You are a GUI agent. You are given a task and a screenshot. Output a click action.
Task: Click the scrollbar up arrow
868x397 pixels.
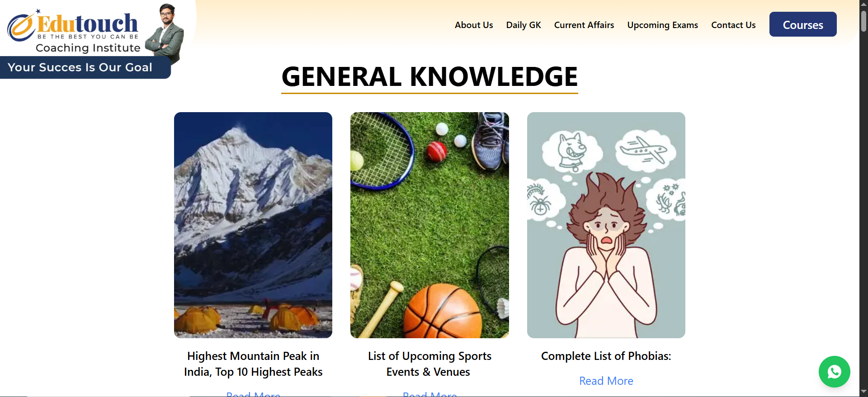point(863,4)
